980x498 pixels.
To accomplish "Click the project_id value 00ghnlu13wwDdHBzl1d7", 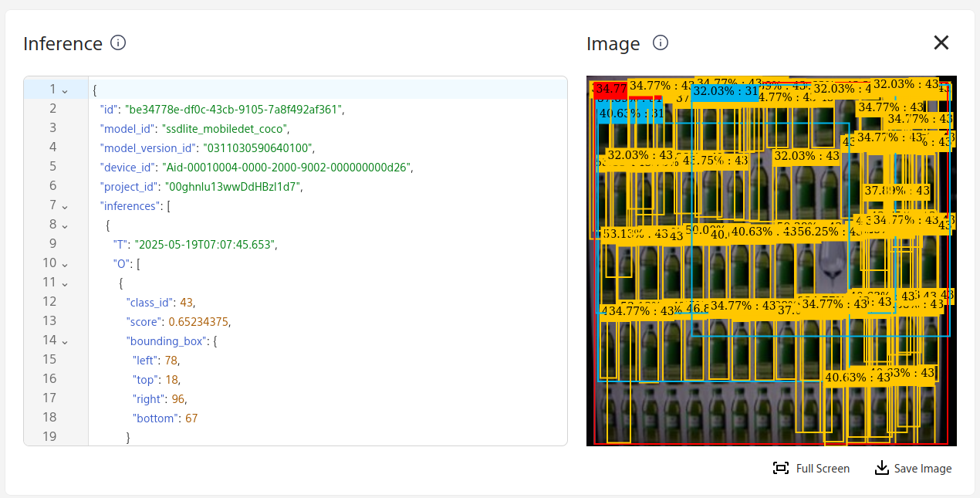I will [x=232, y=186].
